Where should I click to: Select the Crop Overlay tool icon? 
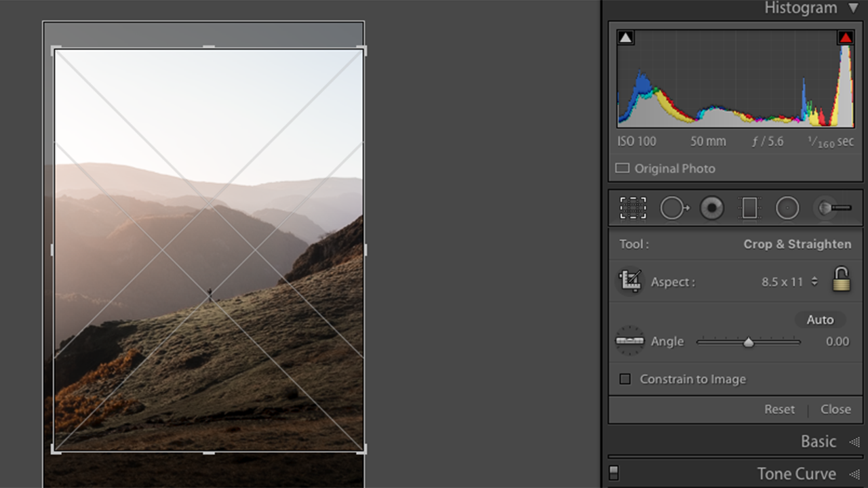pos(633,207)
